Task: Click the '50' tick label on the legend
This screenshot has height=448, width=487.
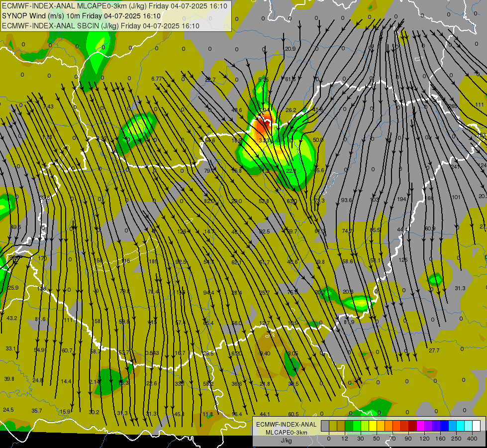Action: click(377, 439)
